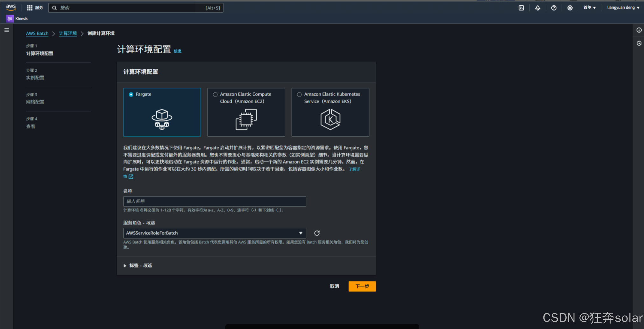Viewport: 644px width, 329px height.
Task: Toggle the hamburger side navigation menu
Action: (7, 30)
